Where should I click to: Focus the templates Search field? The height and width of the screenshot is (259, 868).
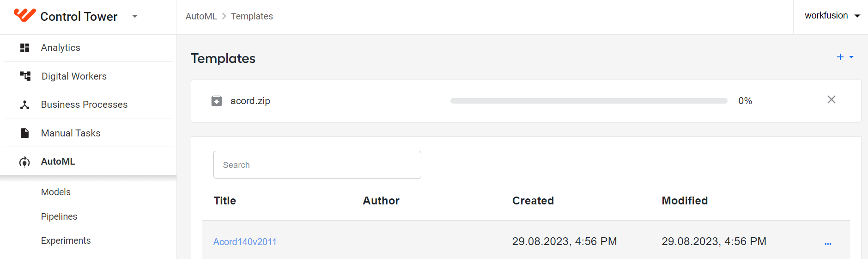pos(317,165)
